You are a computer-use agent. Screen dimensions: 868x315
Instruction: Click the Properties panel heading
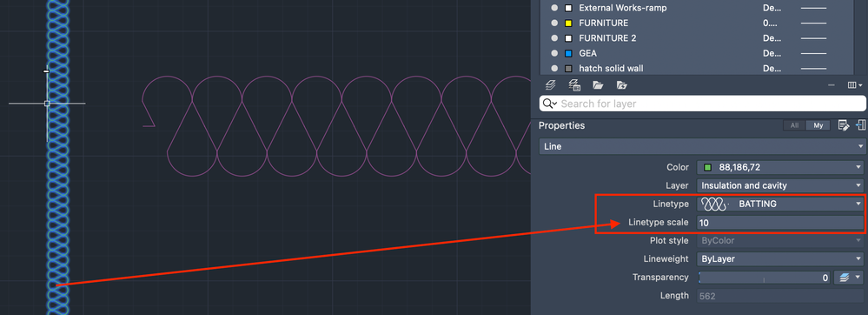561,125
